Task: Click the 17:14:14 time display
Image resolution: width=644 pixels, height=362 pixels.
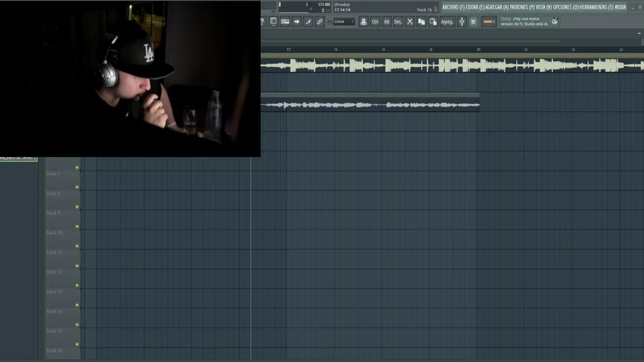Action: click(x=343, y=10)
